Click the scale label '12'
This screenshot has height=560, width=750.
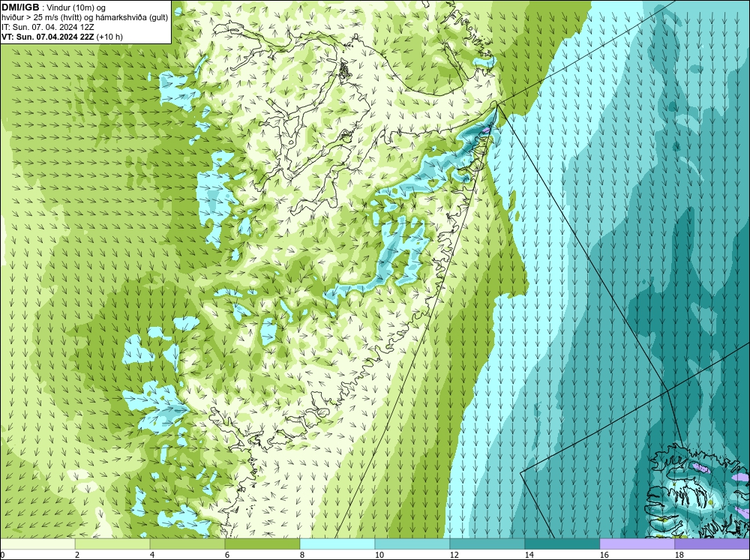click(454, 555)
